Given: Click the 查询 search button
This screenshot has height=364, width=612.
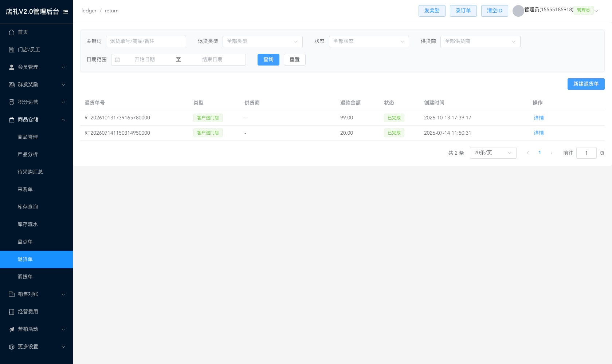Looking at the screenshot, I should point(268,60).
